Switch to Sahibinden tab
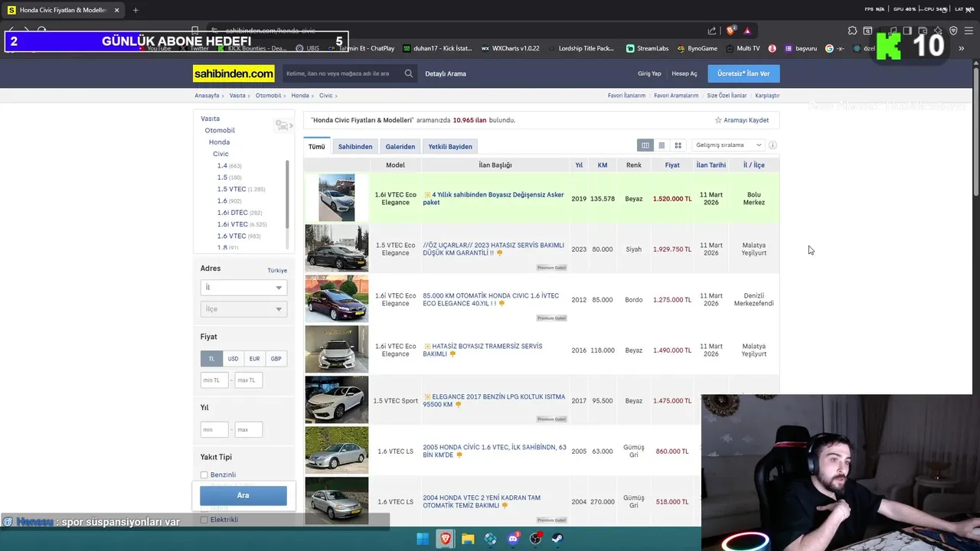 (x=355, y=146)
